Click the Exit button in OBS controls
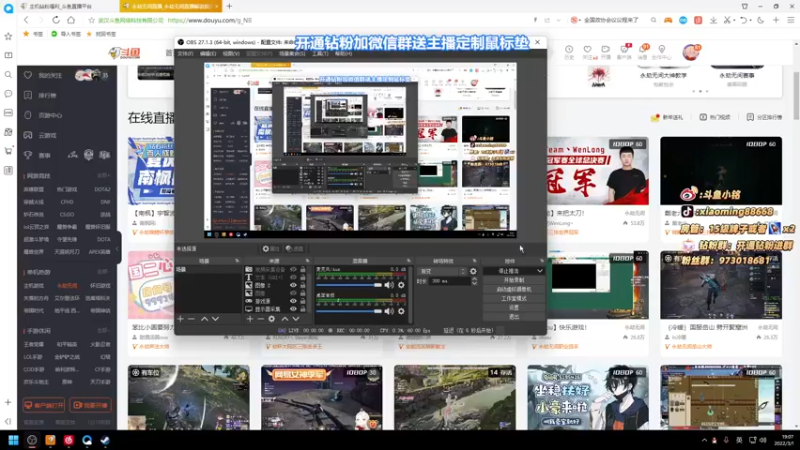 [x=514, y=317]
